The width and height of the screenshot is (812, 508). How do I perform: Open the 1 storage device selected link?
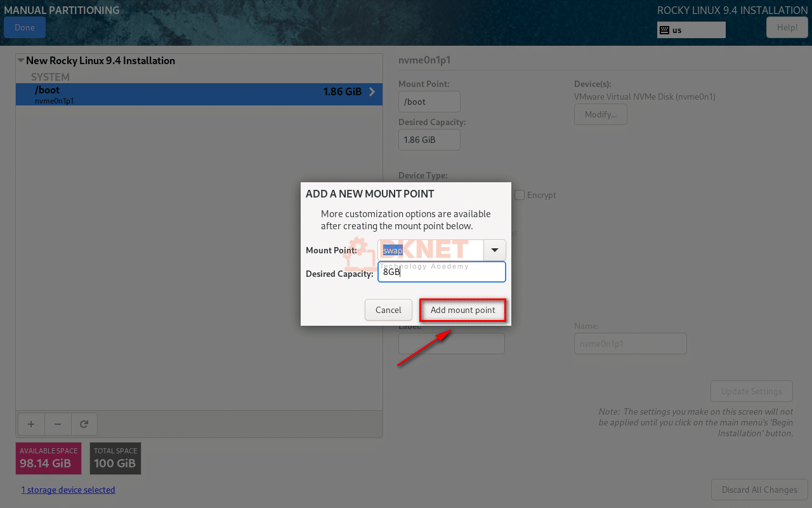(68, 490)
